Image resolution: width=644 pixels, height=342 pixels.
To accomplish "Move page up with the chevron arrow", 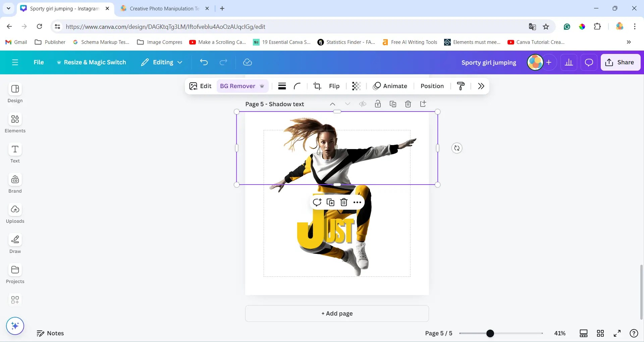I will coord(332,104).
